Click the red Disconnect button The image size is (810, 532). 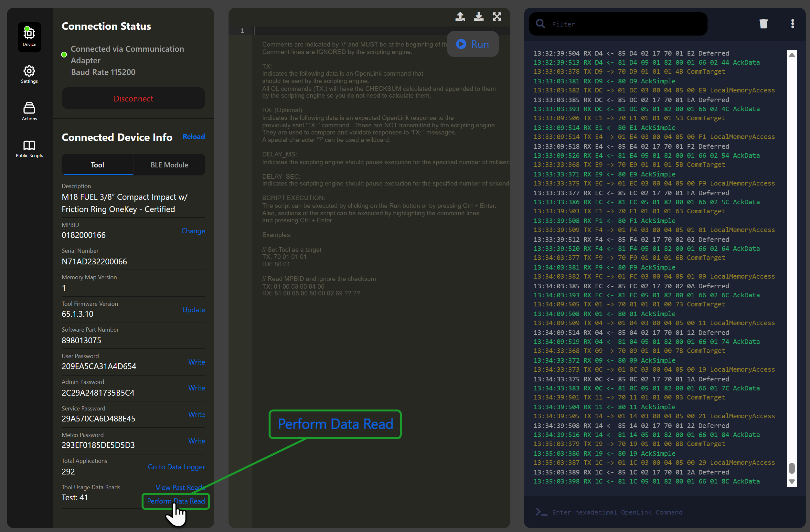(x=133, y=98)
